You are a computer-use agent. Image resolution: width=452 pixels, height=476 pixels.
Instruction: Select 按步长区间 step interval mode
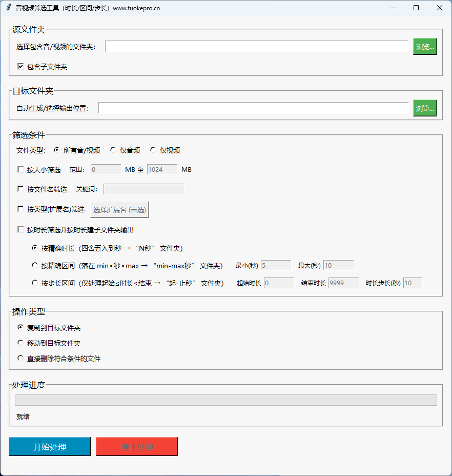pyautogui.click(x=34, y=282)
